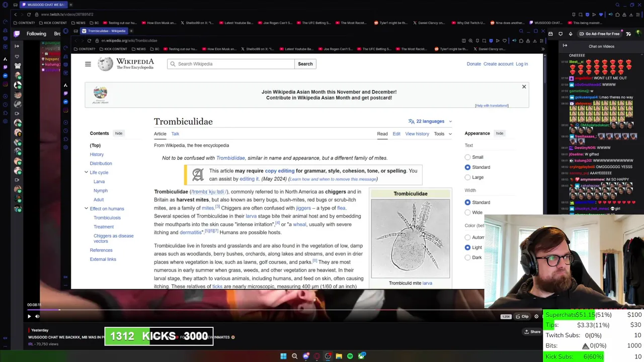644x362 pixels.
Task: Open the Wikipedia main menu hamburger icon
Action: [x=88, y=64]
